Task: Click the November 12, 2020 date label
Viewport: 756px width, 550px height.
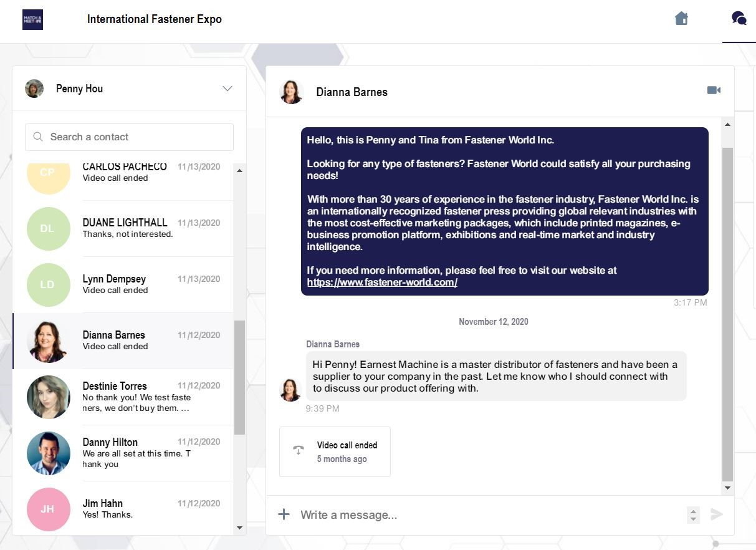Action: (494, 322)
